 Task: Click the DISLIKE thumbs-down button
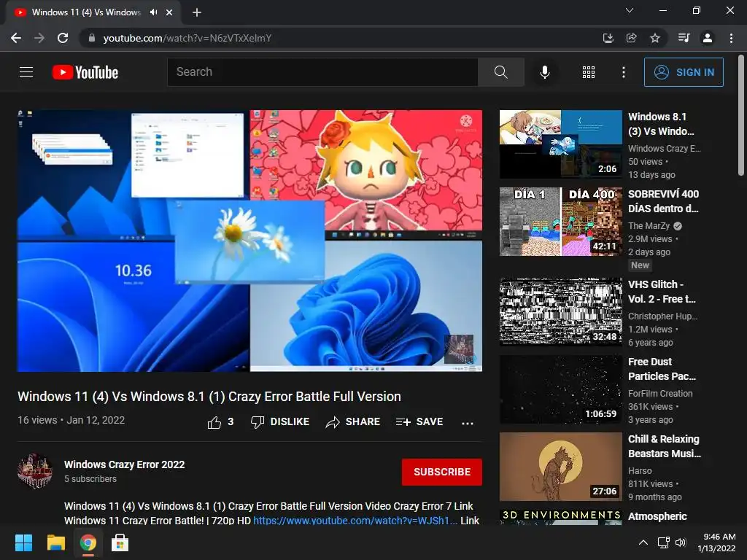point(280,422)
